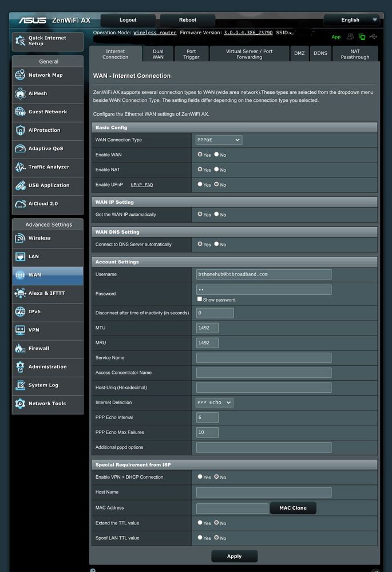Open VPN settings icon
This screenshot has height=572, width=392.
pyautogui.click(x=20, y=330)
